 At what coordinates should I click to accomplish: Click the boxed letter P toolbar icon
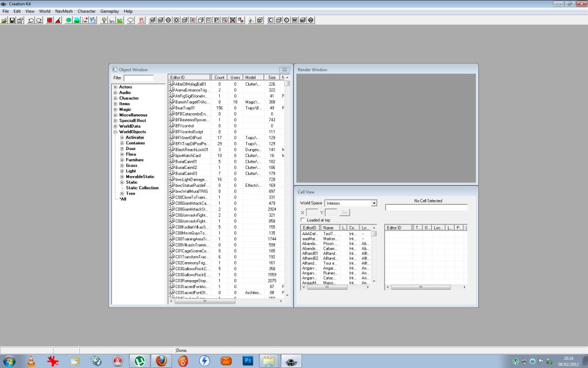point(216,20)
